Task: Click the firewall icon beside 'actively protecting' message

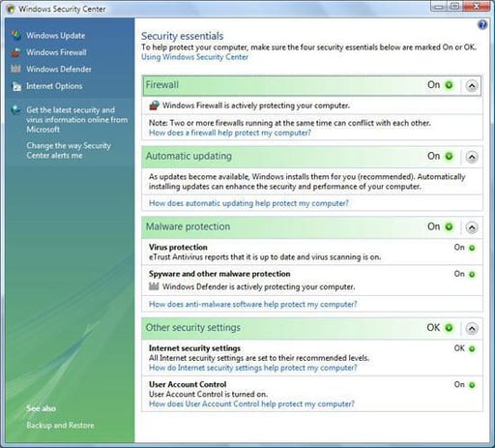Action: click(154, 105)
